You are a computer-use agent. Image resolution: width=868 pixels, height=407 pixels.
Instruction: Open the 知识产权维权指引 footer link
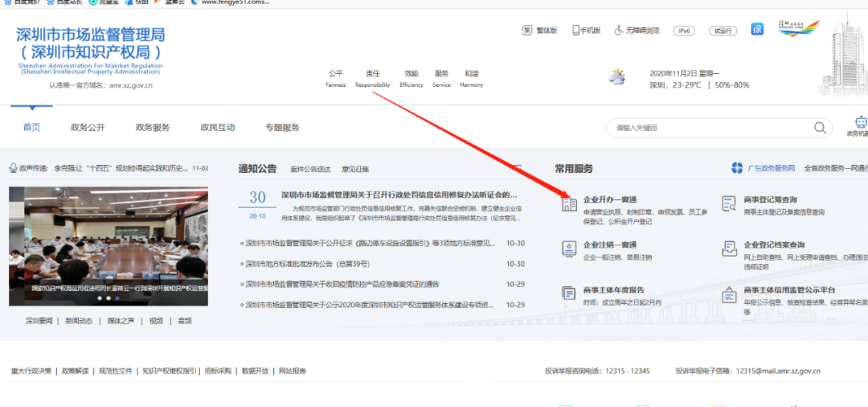tap(169, 371)
